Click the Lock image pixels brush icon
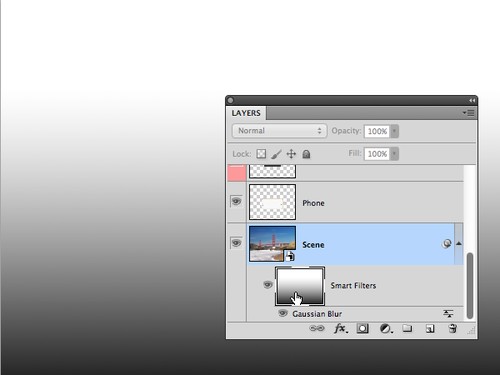 click(x=276, y=154)
